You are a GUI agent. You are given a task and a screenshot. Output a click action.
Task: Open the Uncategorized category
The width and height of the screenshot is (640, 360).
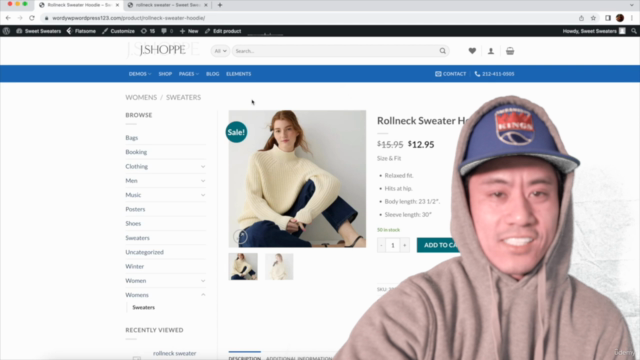coord(144,252)
